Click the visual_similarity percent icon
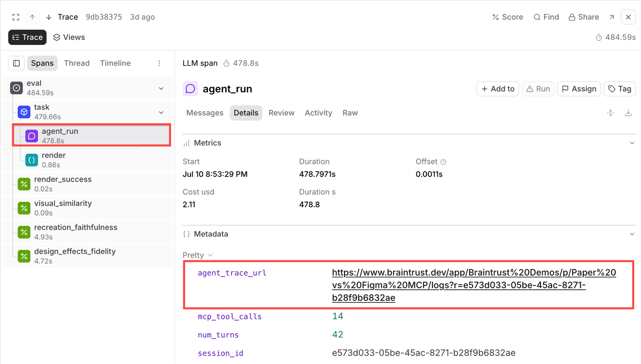The image size is (641, 364). point(24,208)
